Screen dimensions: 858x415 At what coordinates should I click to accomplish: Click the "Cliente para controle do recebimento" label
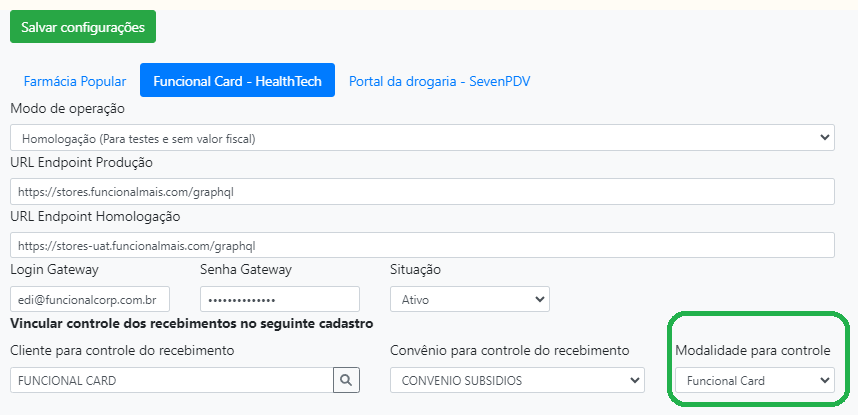point(122,350)
